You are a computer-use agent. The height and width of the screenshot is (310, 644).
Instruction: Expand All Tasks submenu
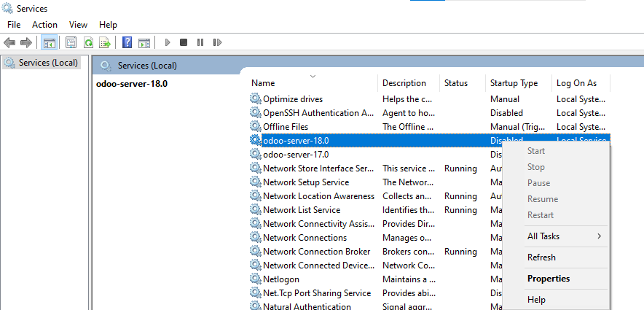pyautogui.click(x=556, y=236)
